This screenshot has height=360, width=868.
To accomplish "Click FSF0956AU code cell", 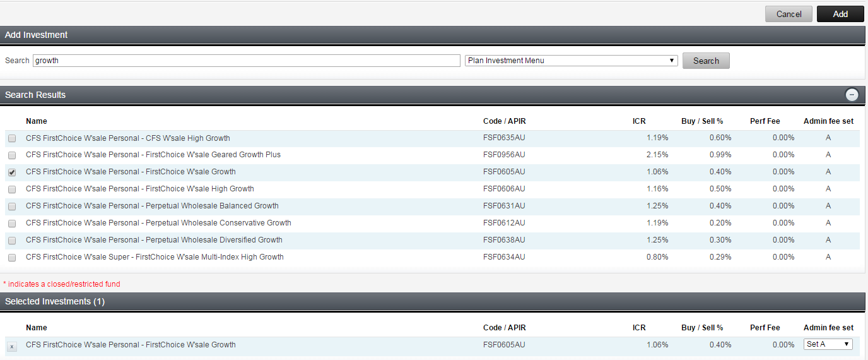I will 504,155.
